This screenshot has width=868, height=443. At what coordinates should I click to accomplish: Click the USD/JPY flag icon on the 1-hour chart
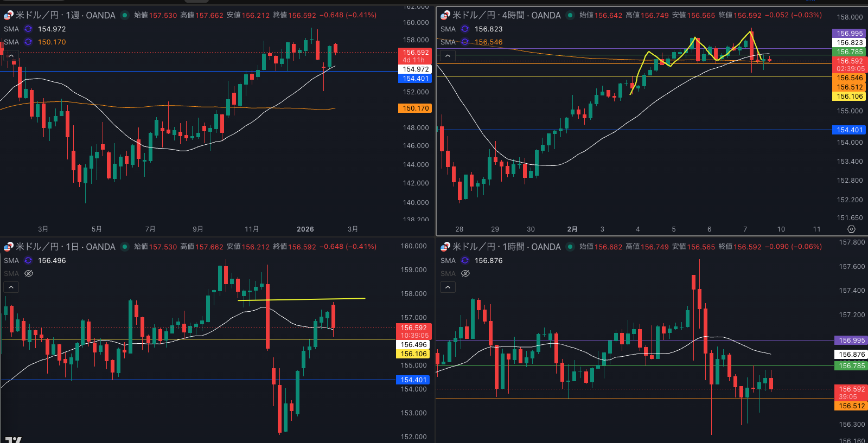[445, 247]
